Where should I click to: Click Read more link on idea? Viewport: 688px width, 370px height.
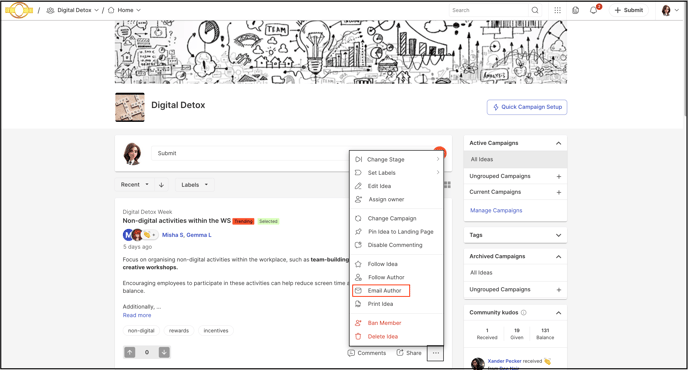coord(137,315)
